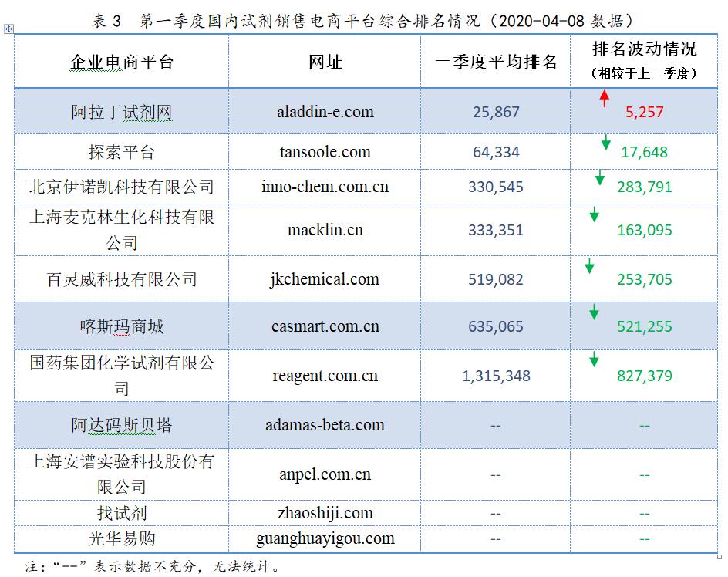Select the 阿拉丁试剂网 cell

121,113
